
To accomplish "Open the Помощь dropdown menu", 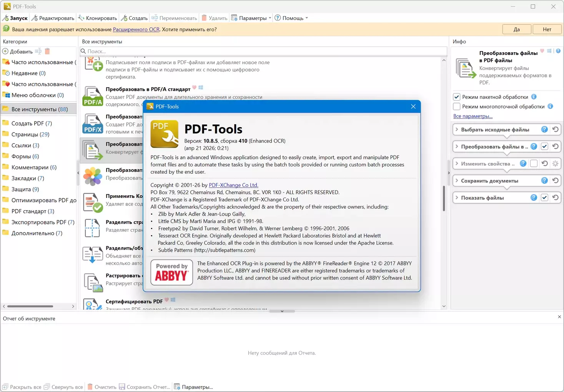I will 291,18.
